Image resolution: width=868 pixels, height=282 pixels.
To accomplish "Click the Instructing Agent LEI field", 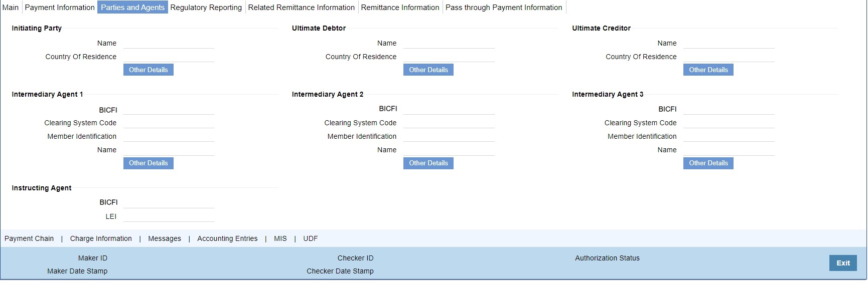I will (x=169, y=216).
